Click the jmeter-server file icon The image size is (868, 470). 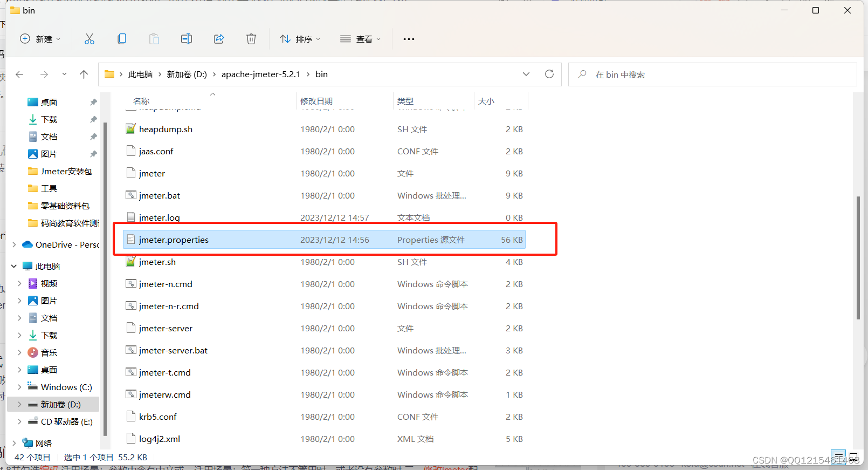pyautogui.click(x=130, y=328)
